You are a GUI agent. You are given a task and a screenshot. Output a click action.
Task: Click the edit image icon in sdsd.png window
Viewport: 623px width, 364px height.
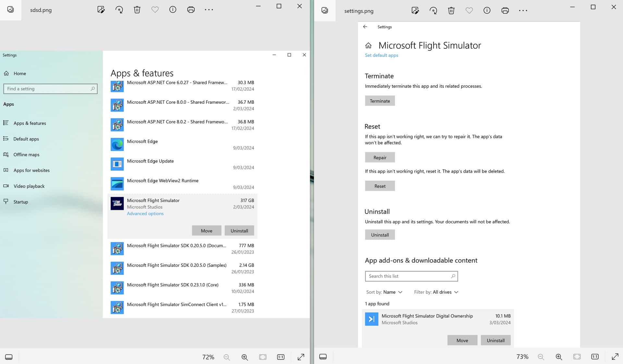pos(101,10)
